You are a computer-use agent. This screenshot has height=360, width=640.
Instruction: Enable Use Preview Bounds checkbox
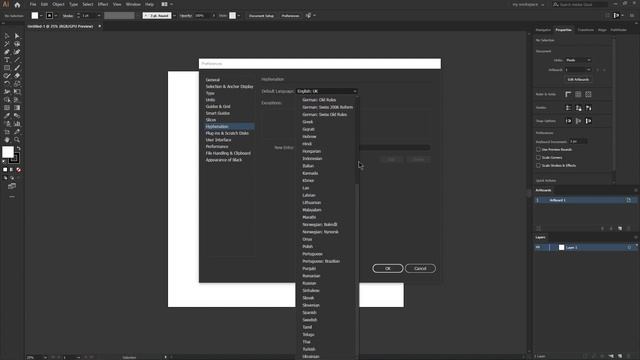pos(538,149)
